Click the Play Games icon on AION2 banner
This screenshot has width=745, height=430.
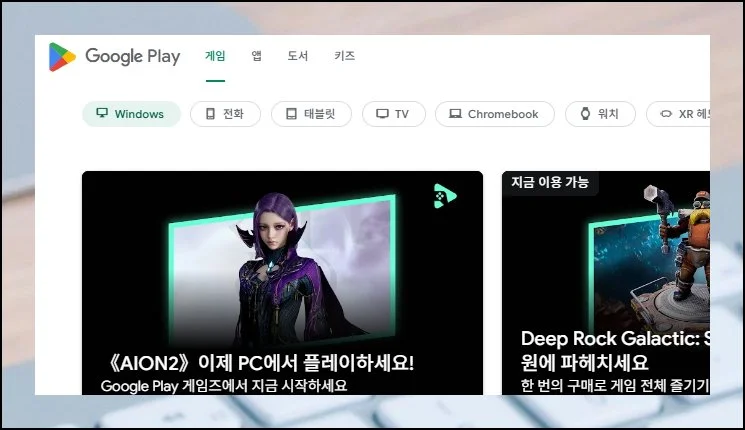pyautogui.click(x=444, y=196)
